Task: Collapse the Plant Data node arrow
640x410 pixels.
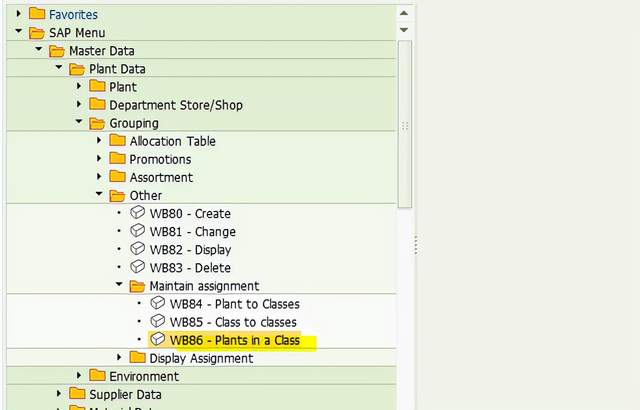Action: click(59, 67)
